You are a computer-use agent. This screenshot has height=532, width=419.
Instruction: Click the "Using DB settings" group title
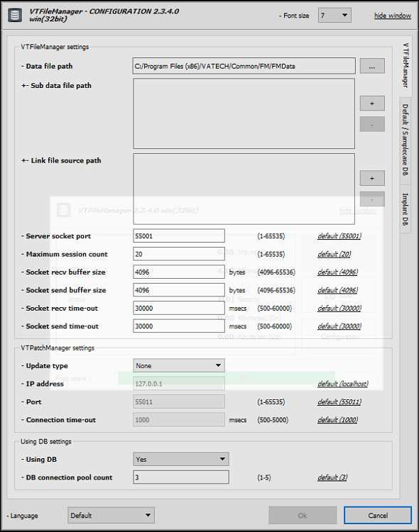(46, 441)
